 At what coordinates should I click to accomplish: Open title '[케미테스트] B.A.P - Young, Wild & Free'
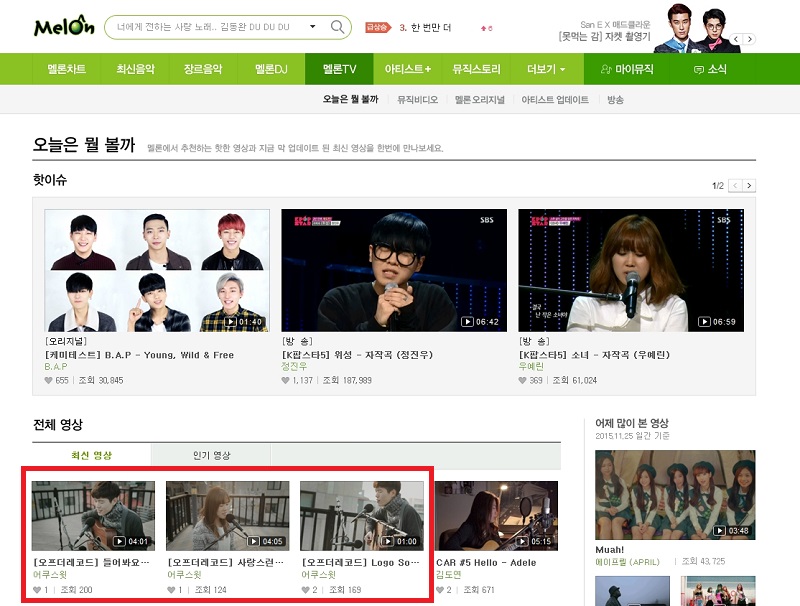[x=139, y=355]
